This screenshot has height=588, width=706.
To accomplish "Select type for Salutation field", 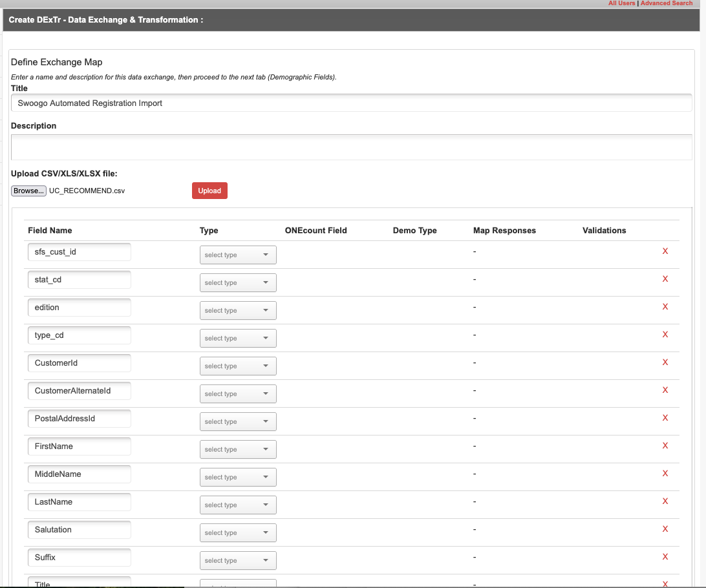I will 238,532.
